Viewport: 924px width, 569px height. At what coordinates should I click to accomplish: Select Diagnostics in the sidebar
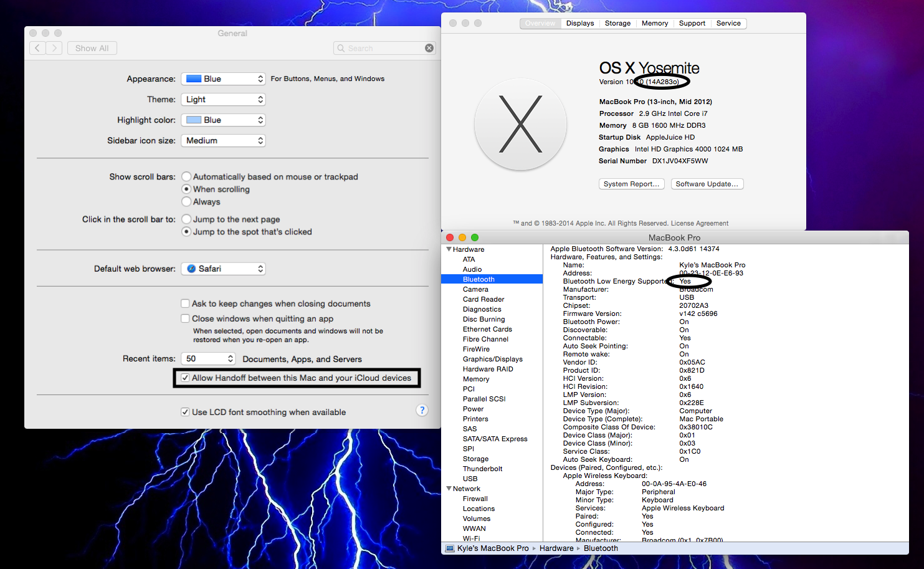point(482,309)
